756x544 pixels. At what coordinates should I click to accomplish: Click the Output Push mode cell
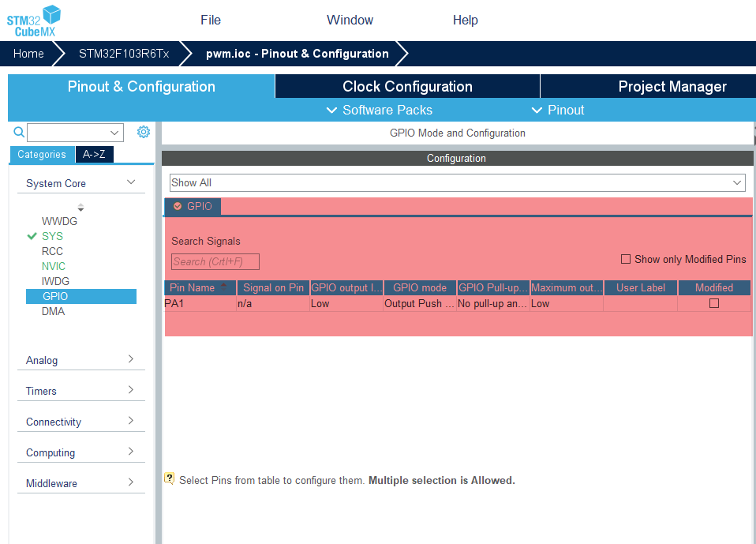point(420,304)
